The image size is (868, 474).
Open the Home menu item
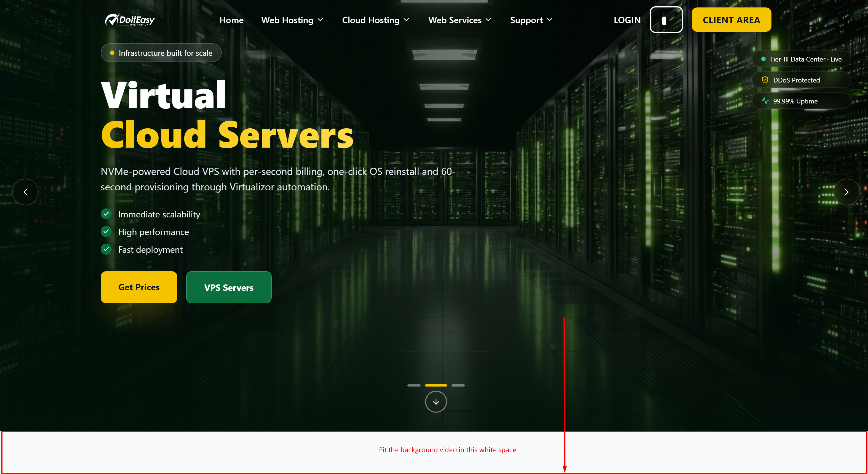(x=231, y=20)
